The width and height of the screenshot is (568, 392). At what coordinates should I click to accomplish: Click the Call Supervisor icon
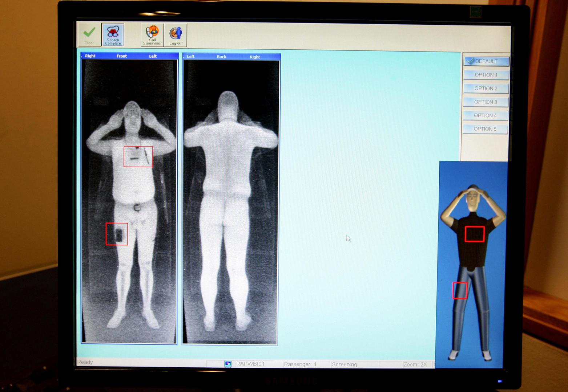(x=152, y=35)
